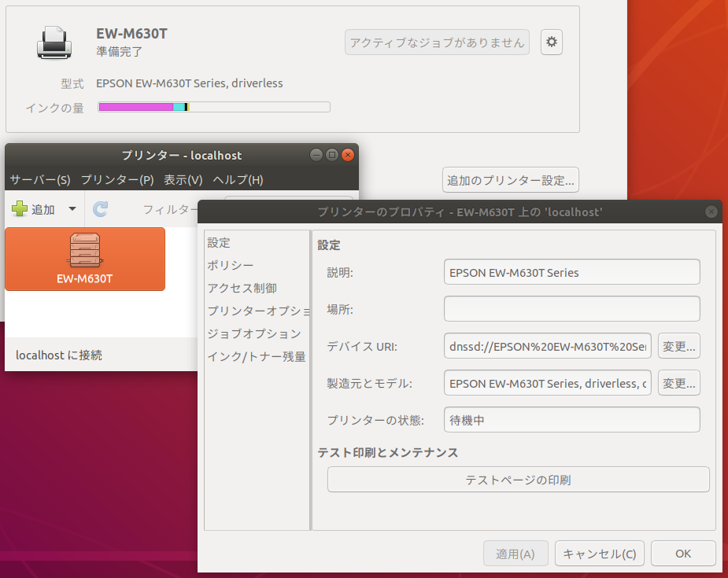This screenshot has width=728, height=578.
Task: Click the printer icon beside EW-M630T status
Action: [x=52, y=42]
